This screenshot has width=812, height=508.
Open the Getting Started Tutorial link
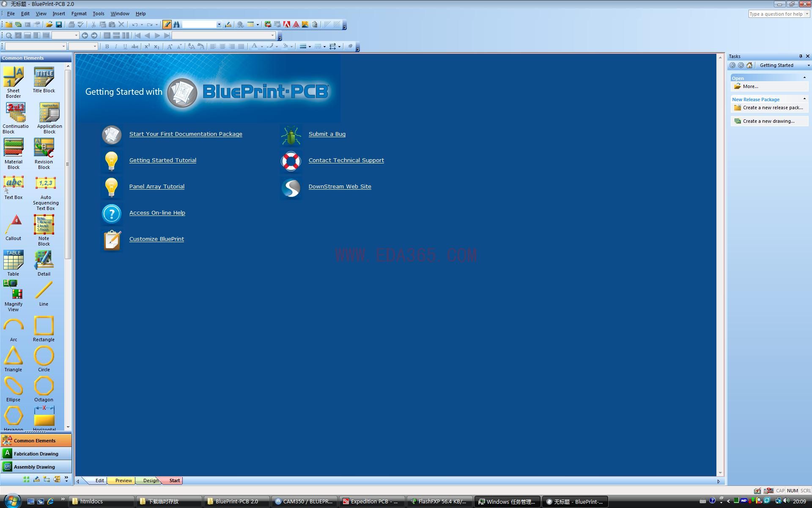point(162,160)
